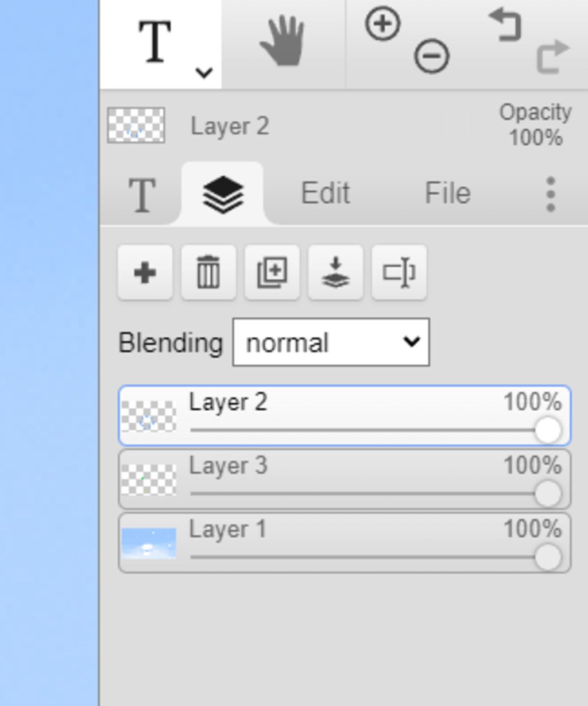The height and width of the screenshot is (706, 588).
Task: Add a new layer with plus button
Action: 145,272
